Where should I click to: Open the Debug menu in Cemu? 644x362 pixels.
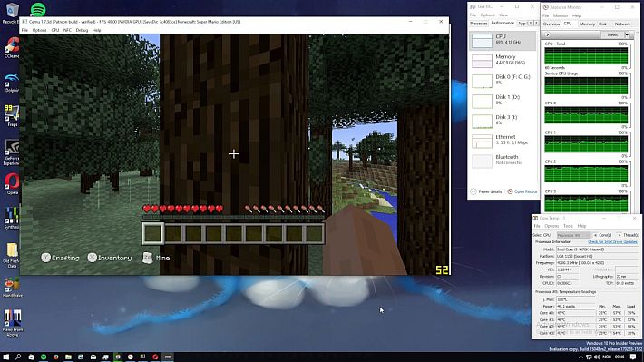(82, 30)
